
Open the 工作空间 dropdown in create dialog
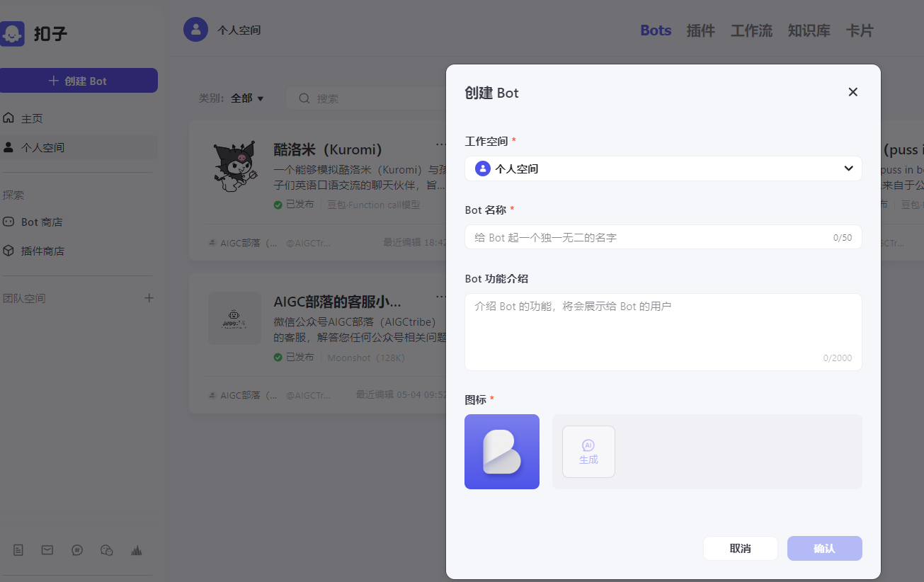tap(663, 169)
